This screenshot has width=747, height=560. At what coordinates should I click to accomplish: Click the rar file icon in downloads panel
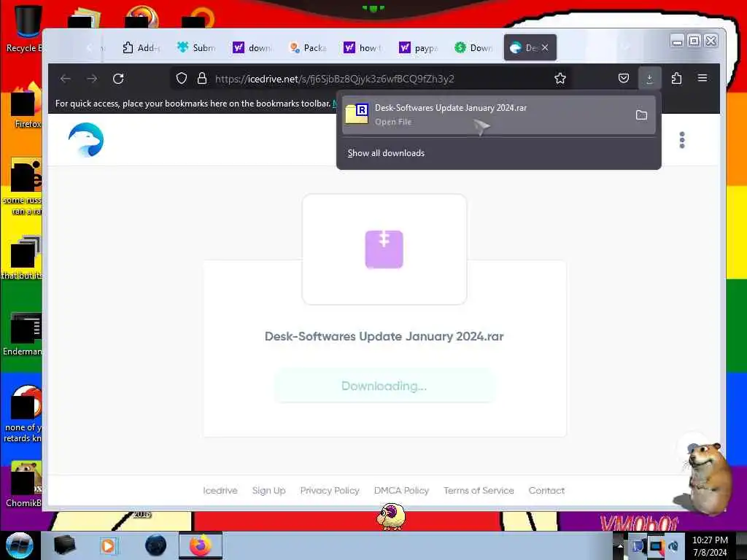tap(357, 113)
